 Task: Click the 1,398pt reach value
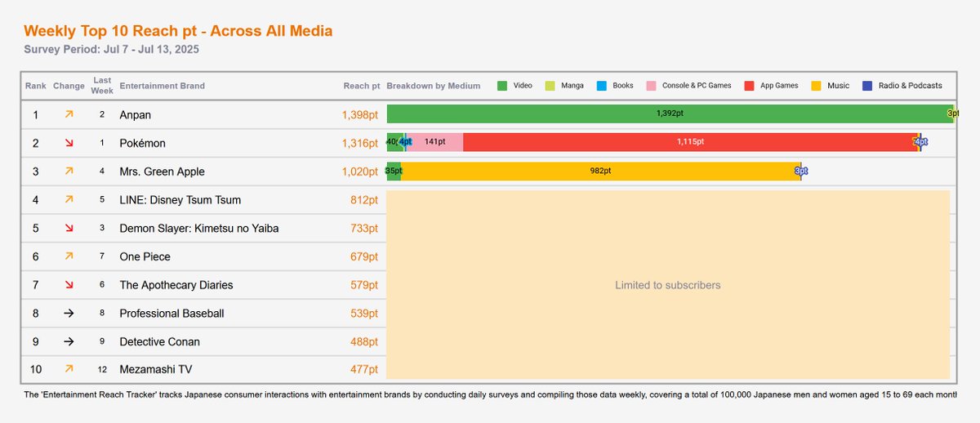(360, 115)
